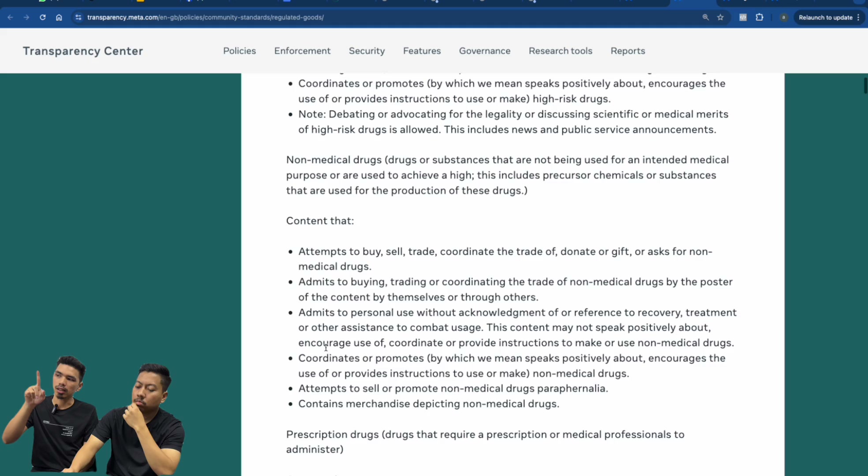Reload the page with the refresh icon
Viewport: 868px width, 476px height.
(x=43, y=17)
